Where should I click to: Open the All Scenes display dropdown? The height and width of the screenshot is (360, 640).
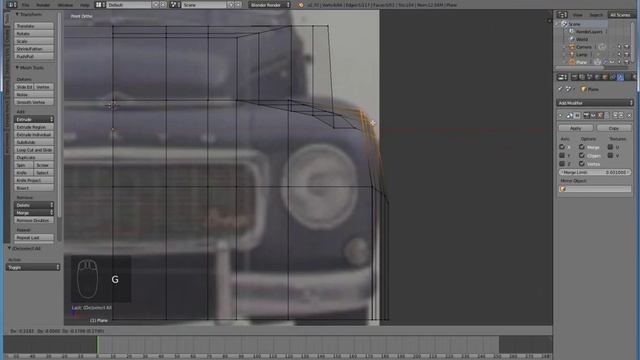[620, 15]
